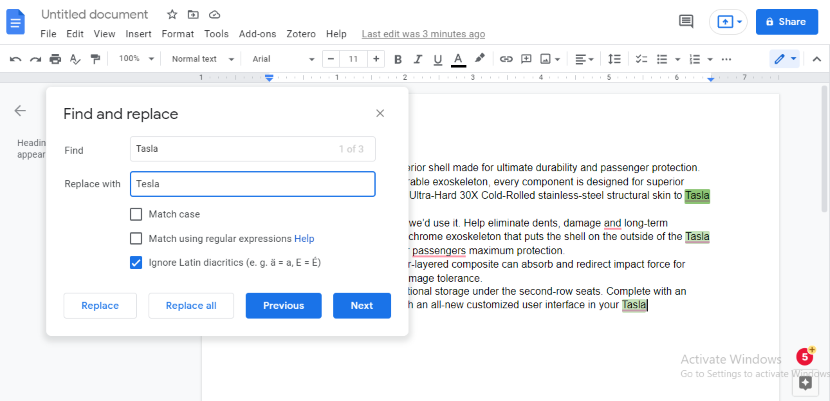Insert a checklist

pos(642,59)
